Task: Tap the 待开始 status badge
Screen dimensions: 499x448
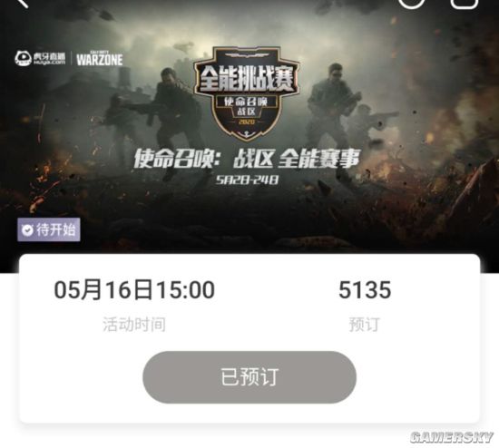Action: [x=49, y=229]
